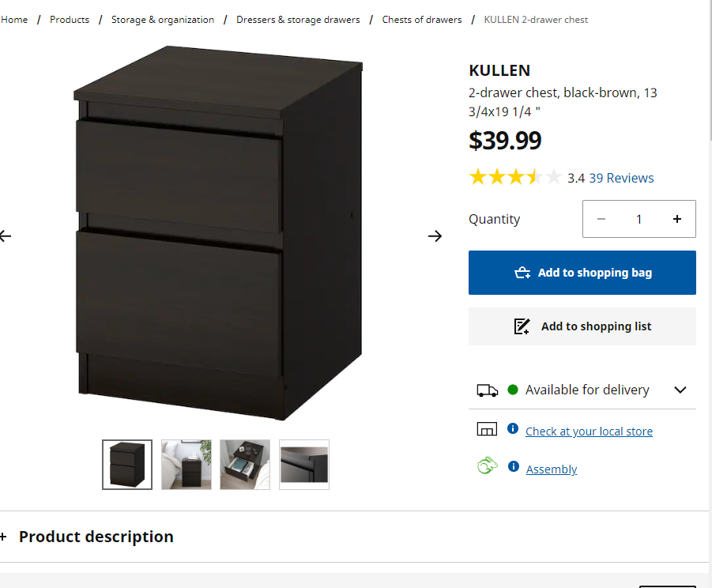Click the info icon beside local store
This screenshot has height=588, width=712.
tap(513, 429)
